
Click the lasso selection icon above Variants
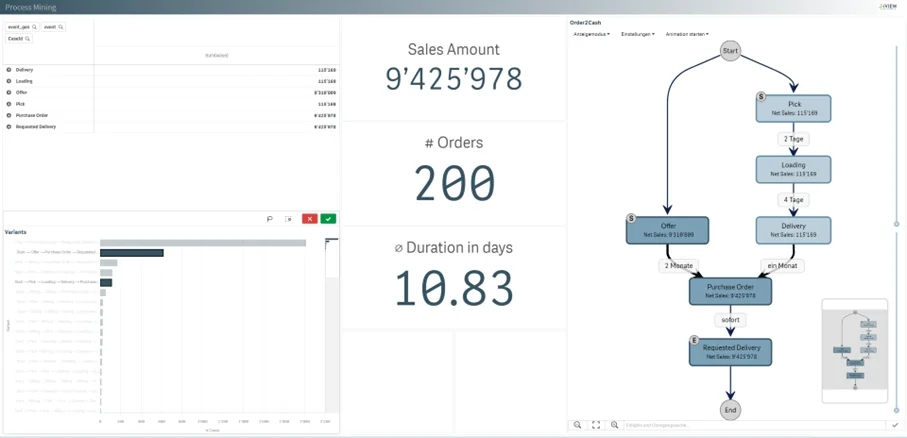[x=269, y=219]
